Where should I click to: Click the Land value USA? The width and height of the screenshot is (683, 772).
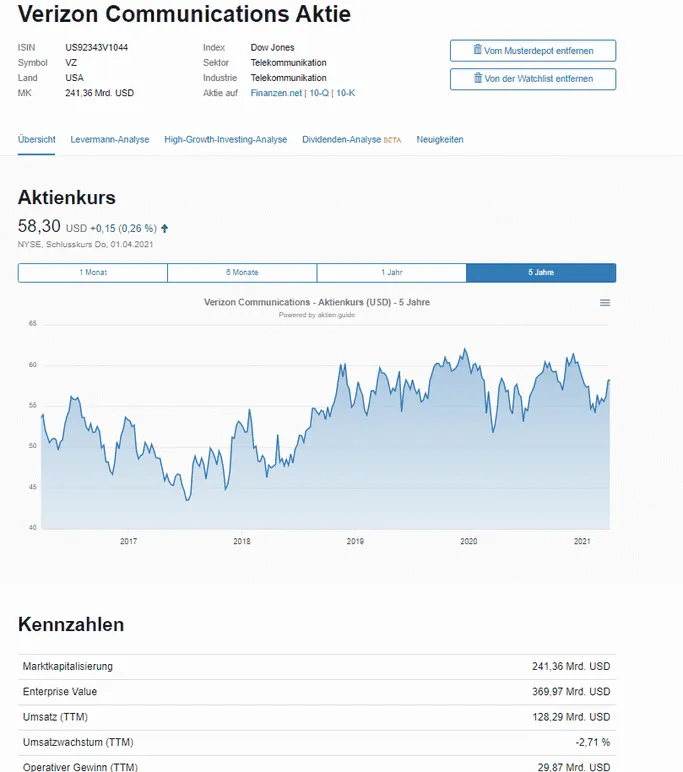tap(74, 78)
